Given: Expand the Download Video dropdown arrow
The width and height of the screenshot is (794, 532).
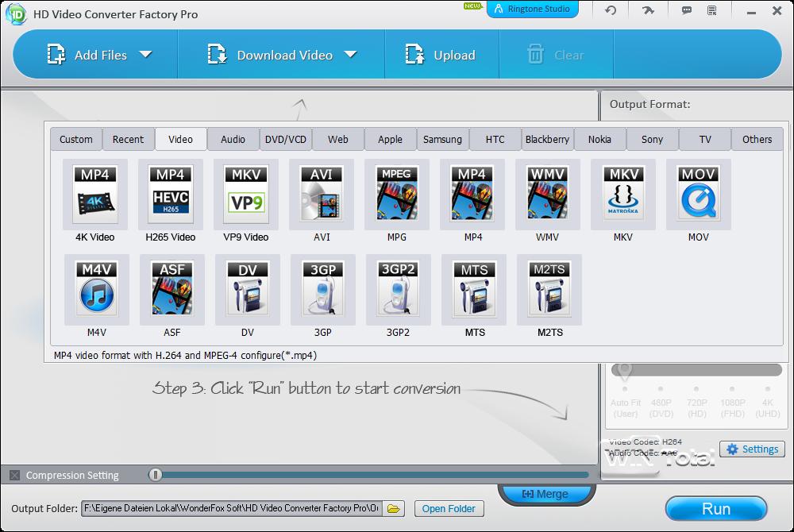Looking at the screenshot, I should coord(351,55).
